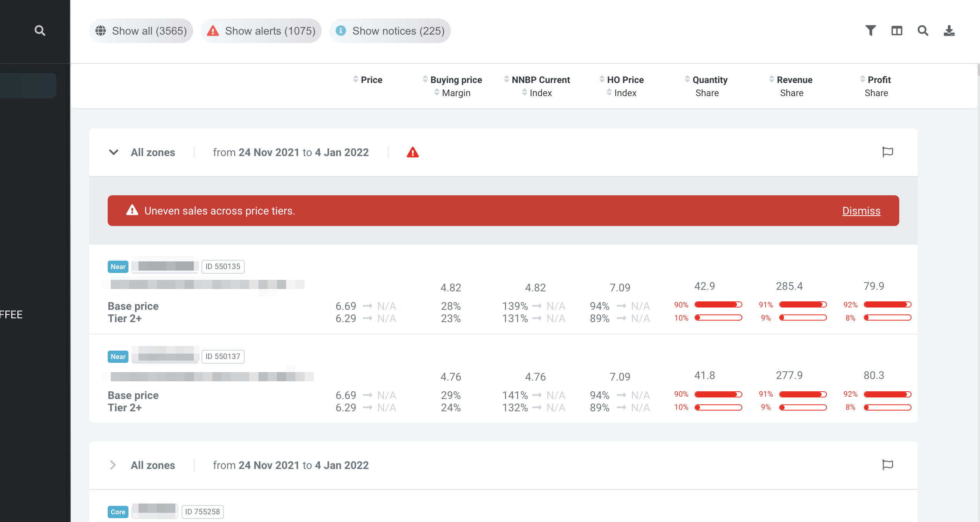The height and width of the screenshot is (522, 980).
Task: Click the 80.3 profit value
Action: [874, 375]
